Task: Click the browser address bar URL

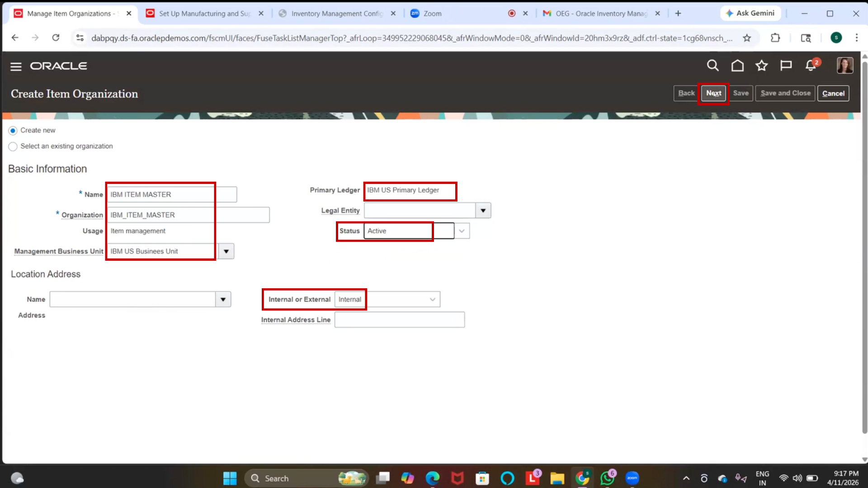Action: 411,38
